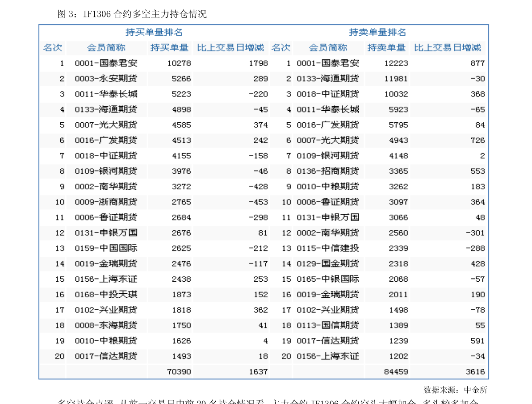Click buy volume 5266

[181, 79]
